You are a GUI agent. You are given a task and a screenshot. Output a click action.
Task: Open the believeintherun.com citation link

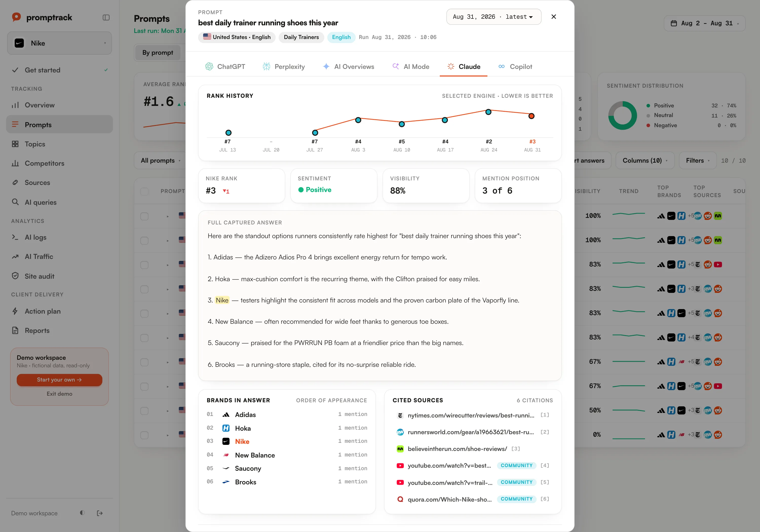coord(457,449)
